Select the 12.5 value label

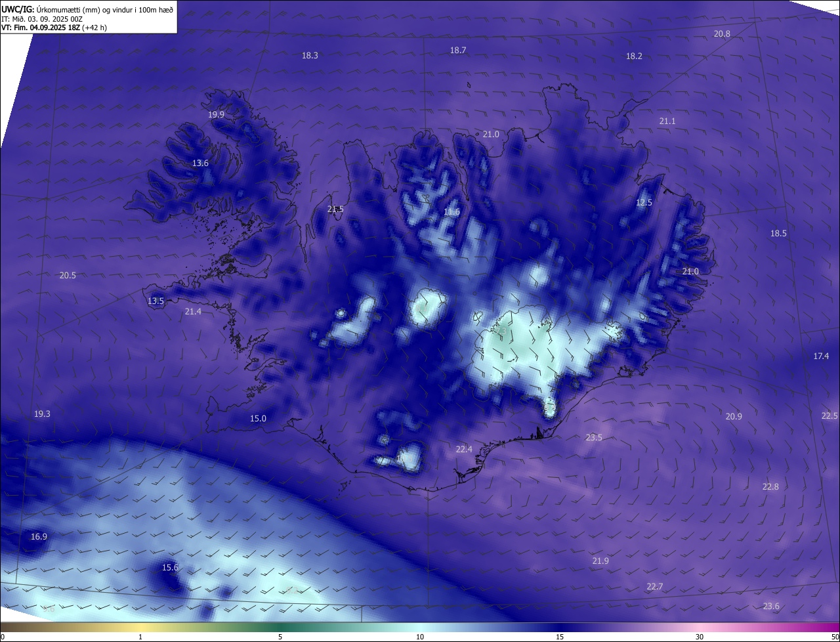click(x=644, y=203)
